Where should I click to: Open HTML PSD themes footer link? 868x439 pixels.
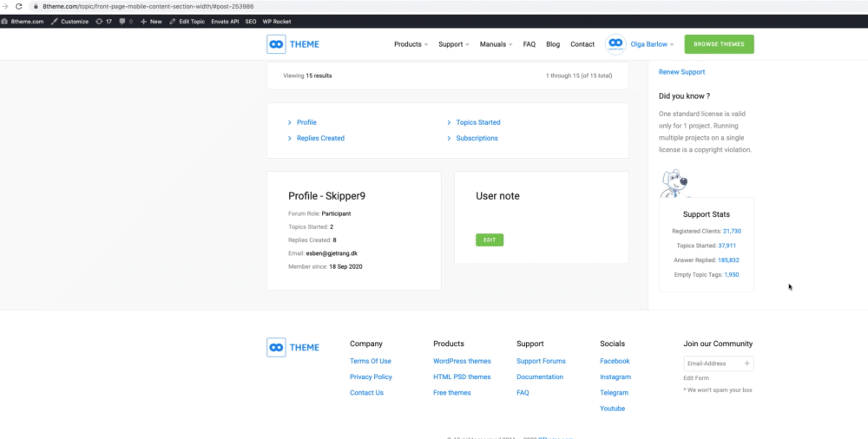click(463, 377)
